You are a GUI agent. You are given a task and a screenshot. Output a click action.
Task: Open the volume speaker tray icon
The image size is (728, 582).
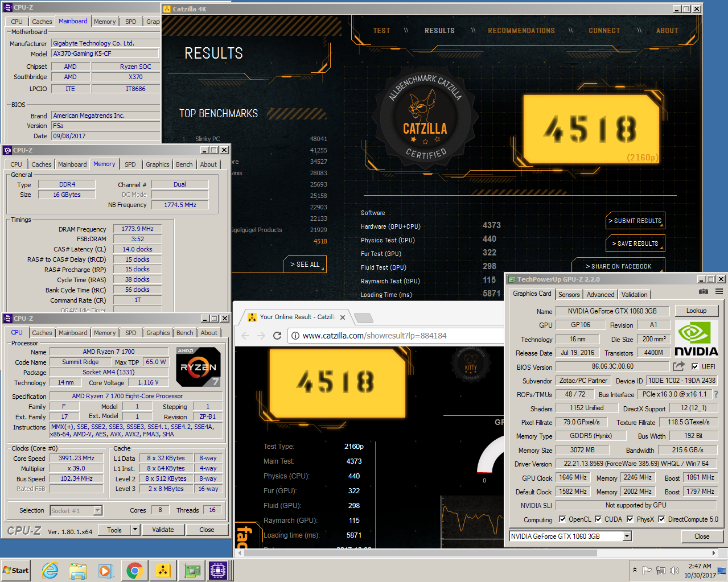coord(674,570)
